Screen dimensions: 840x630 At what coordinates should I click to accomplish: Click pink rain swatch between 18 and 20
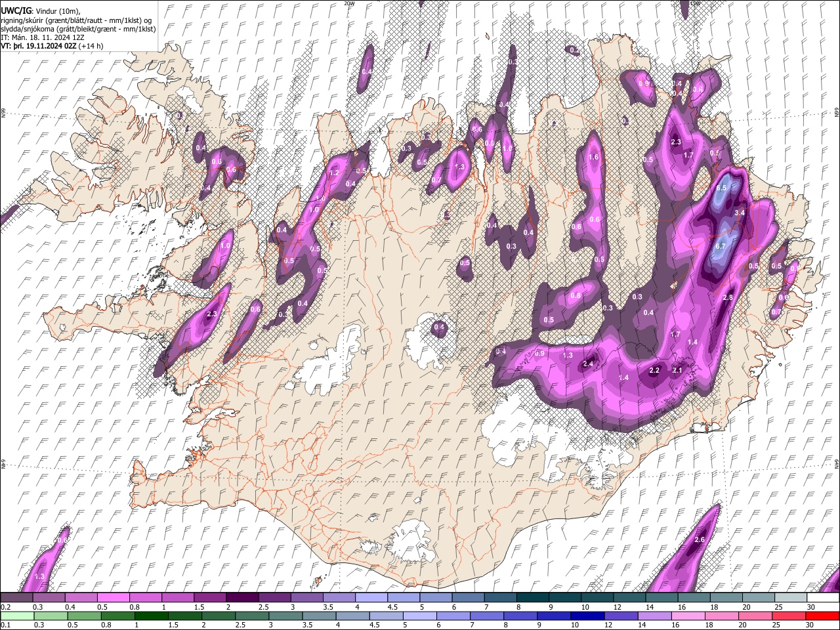[722, 616]
